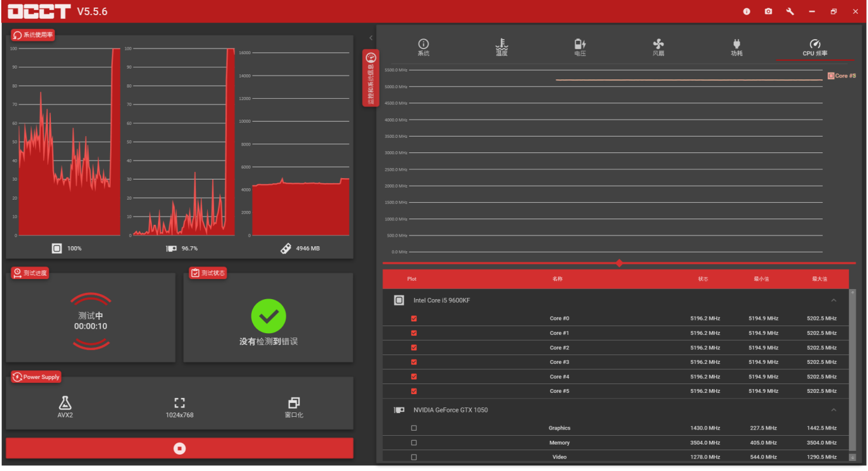Image resolution: width=868 pixels, height=471 pixels.
Task: Open the 功耗 power tab
Action: (x=736, y=47)
